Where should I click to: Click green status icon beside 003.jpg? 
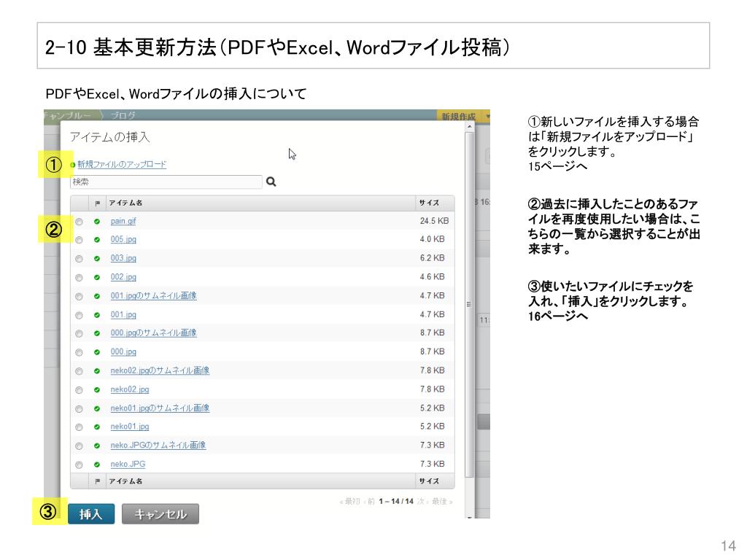[x=97, y=259]
